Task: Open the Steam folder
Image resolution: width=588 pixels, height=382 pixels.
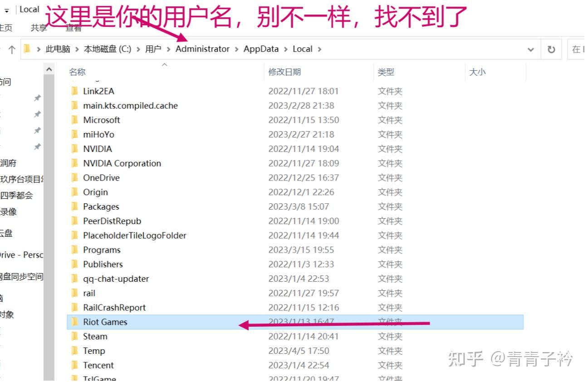Action: [x=95, y=336]
